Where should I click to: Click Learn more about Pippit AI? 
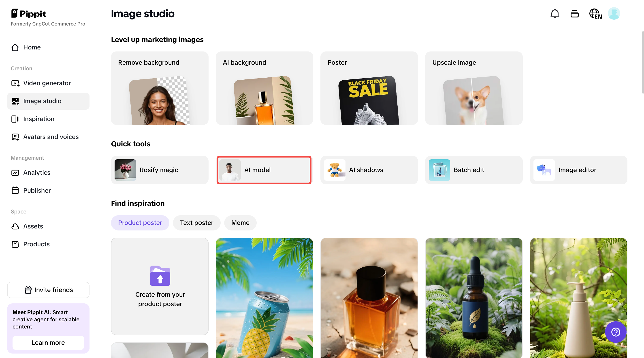point(48,343)
